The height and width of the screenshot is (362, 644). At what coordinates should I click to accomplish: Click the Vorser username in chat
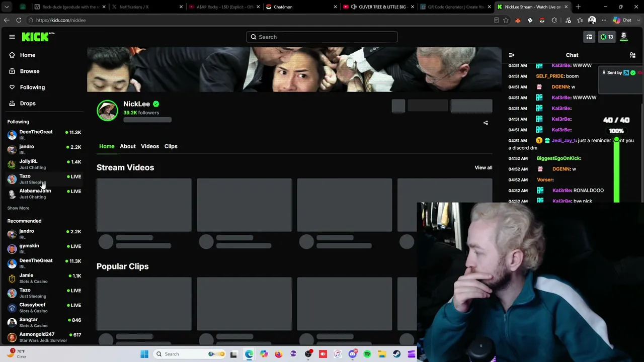544,180
